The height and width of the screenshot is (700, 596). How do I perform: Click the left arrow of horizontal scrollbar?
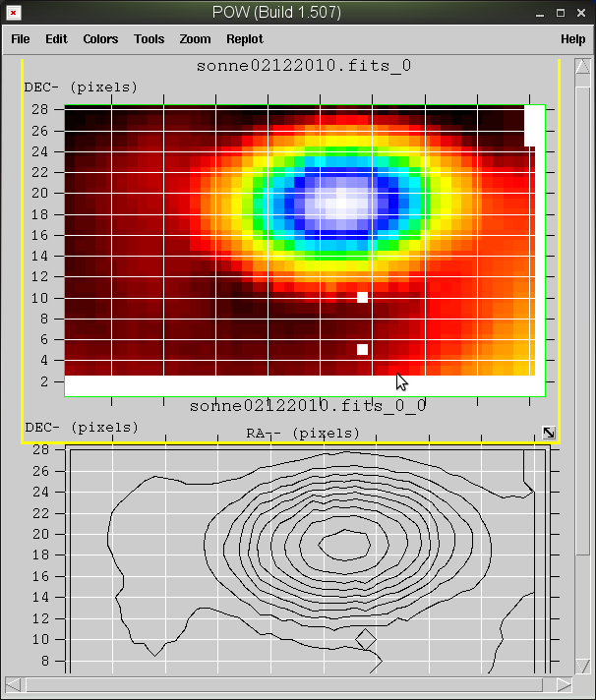point(13,684)
